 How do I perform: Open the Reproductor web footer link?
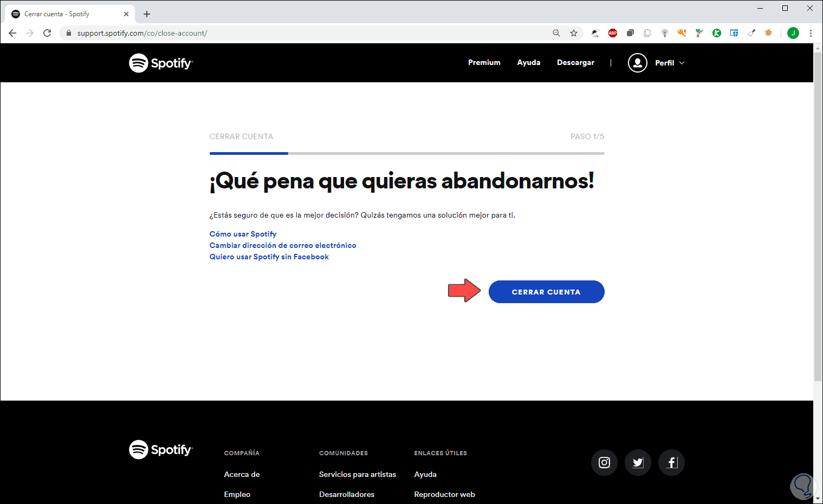444,494
